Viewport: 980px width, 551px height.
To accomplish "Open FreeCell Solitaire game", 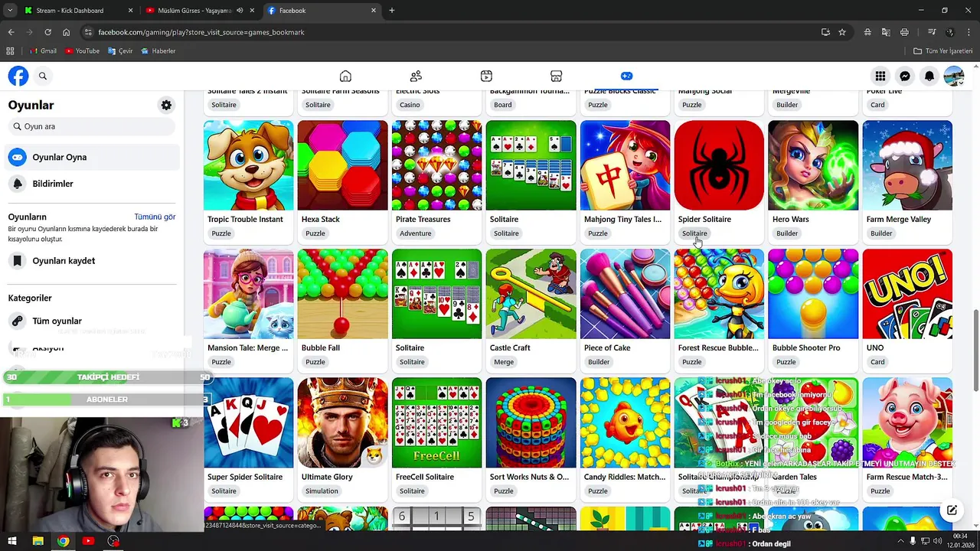I will [436, 422].
